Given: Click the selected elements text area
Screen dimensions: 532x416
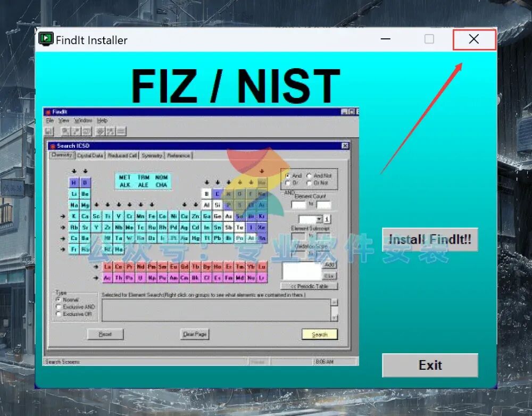Looking at the screenshot, I should (x=216, y=310).
